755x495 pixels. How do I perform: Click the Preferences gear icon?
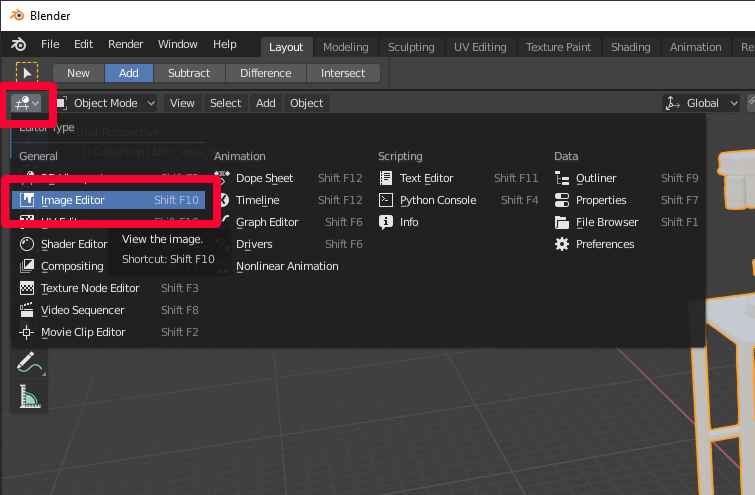pos(562,244)
